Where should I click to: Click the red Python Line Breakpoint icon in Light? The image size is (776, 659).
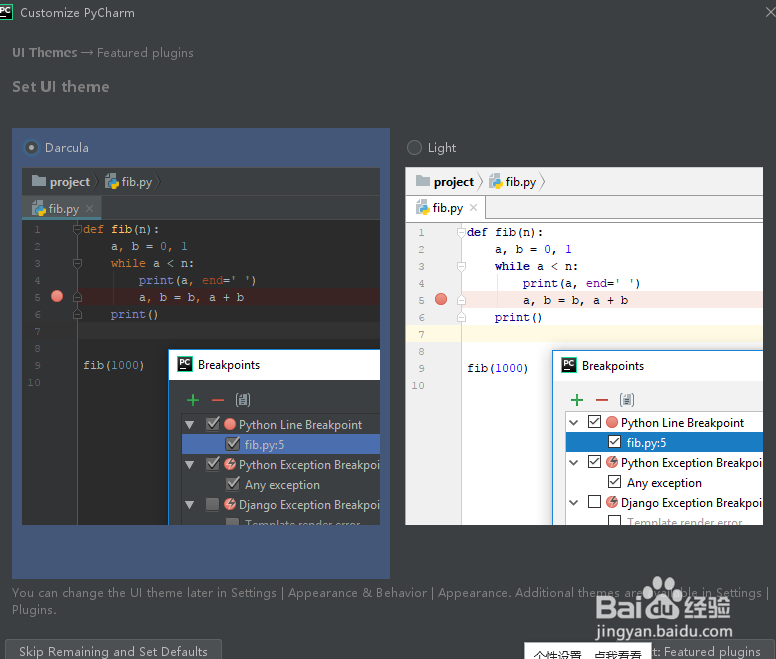[612, 422]
